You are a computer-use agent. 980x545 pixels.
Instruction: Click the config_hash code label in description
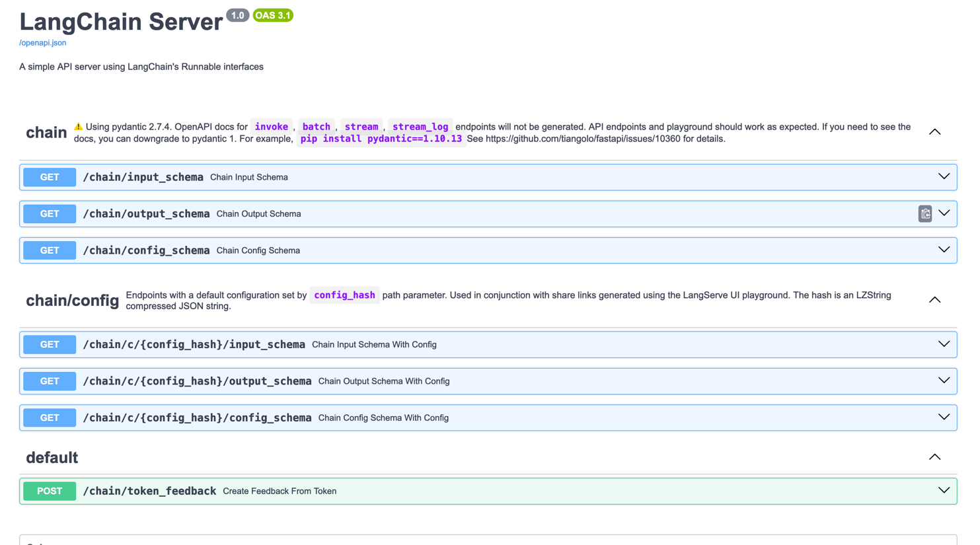click(344, 295)
